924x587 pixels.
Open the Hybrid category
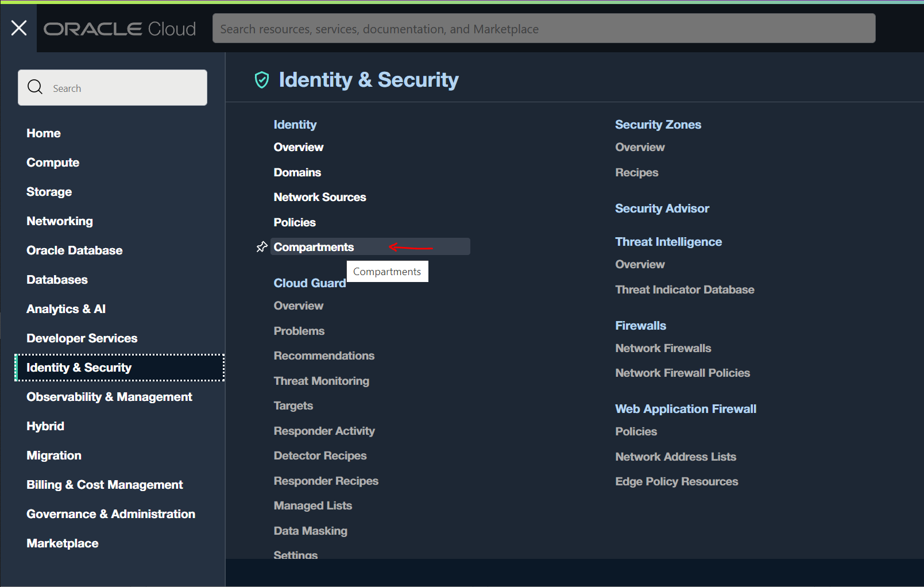coord(45,426)
